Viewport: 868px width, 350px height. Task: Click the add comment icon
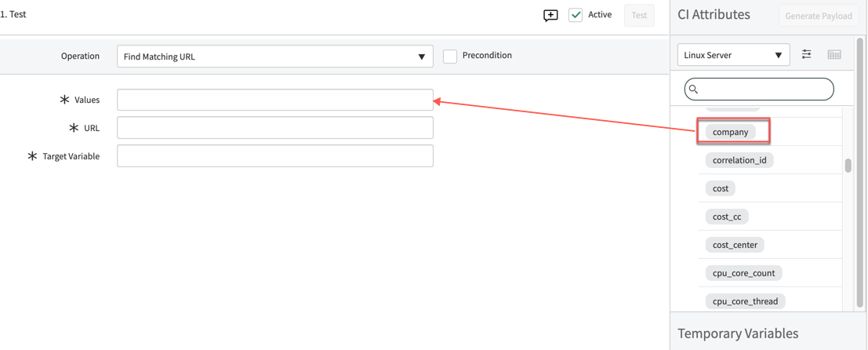(550, 16)
